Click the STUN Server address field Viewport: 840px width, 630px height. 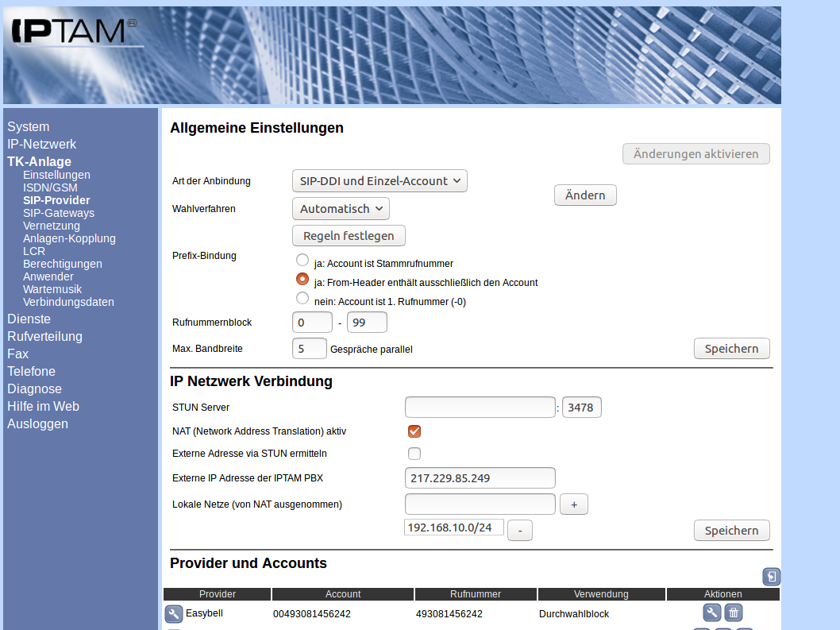click(x=480, y=408)
